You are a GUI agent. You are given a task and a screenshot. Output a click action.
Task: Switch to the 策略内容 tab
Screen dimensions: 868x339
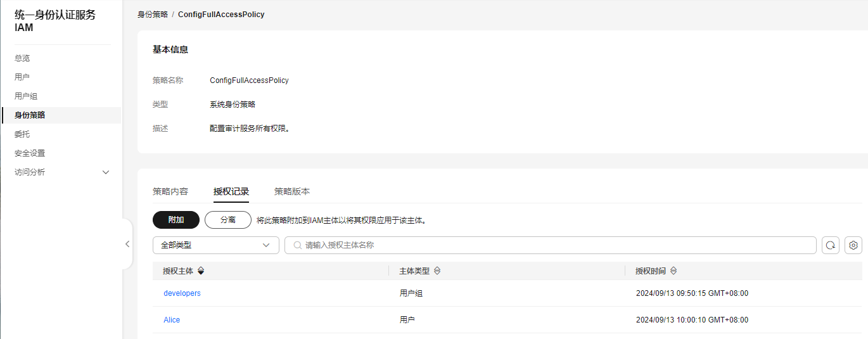click(x=170, y=191)
